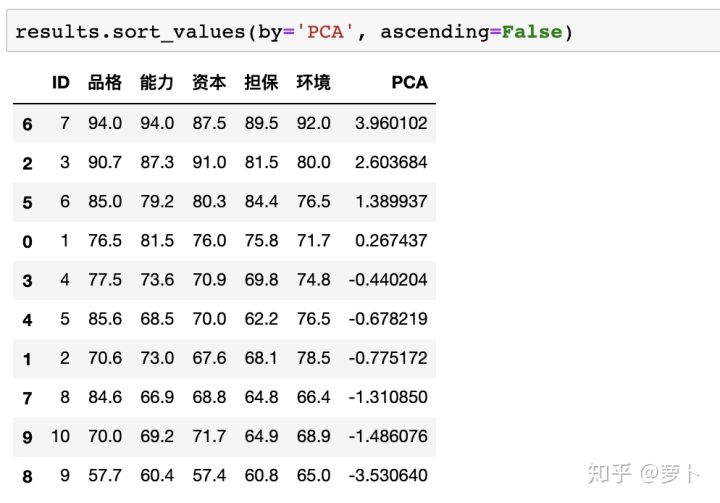
Task: Click the PCA column header in table
Action: (x=409, y=83)
